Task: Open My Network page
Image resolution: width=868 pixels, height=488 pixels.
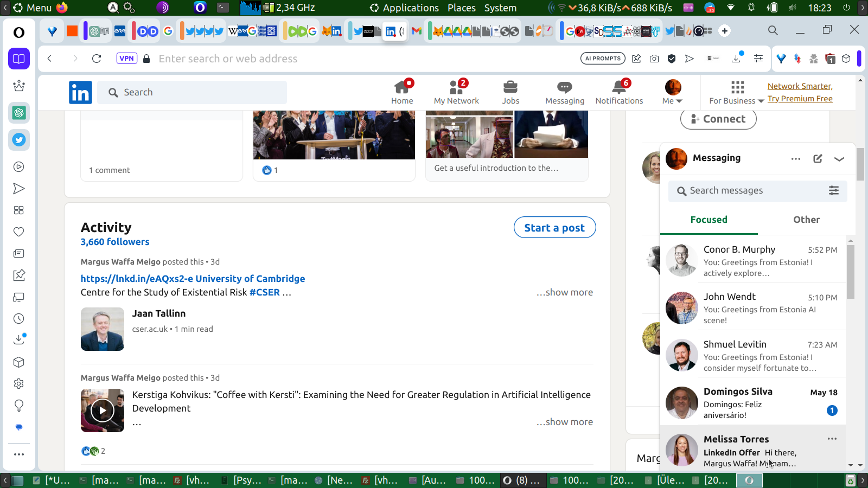Action: tap(456, 92)
